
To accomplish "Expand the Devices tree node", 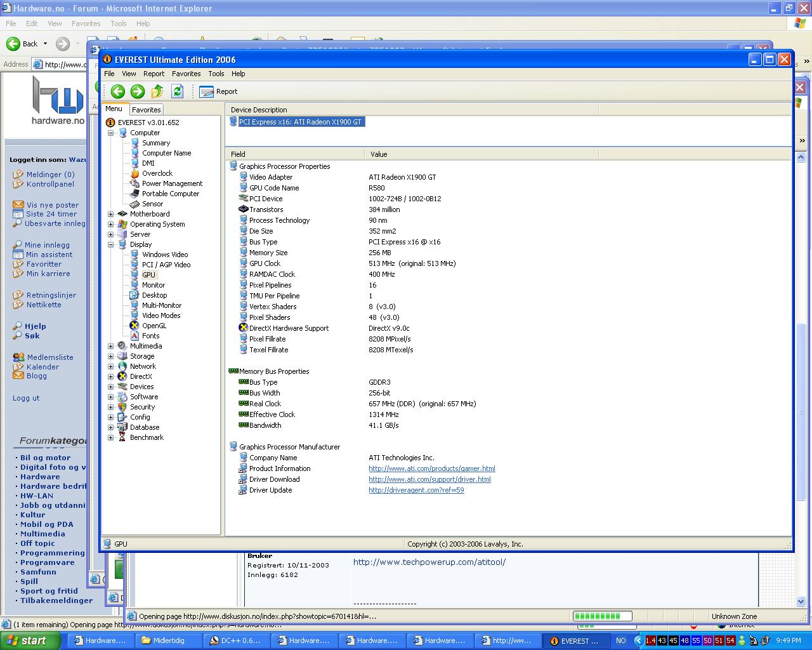I will click(110, 387).
